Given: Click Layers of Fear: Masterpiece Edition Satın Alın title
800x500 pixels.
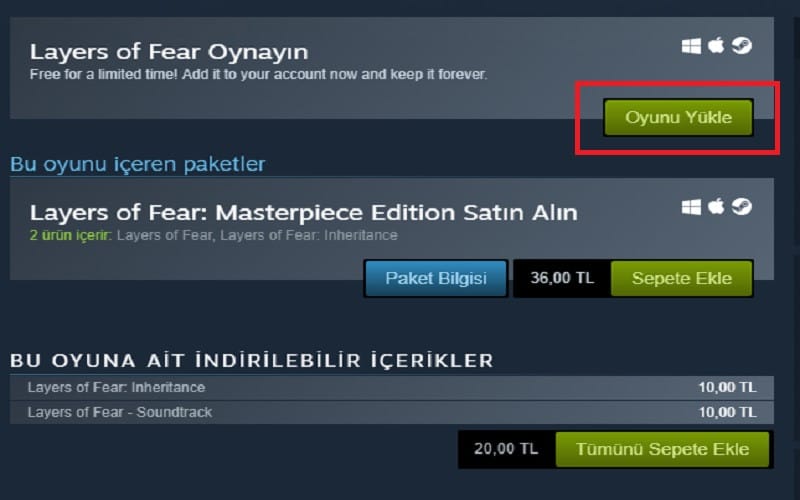Looking at the screenshot, I should [x=304, y=213].
